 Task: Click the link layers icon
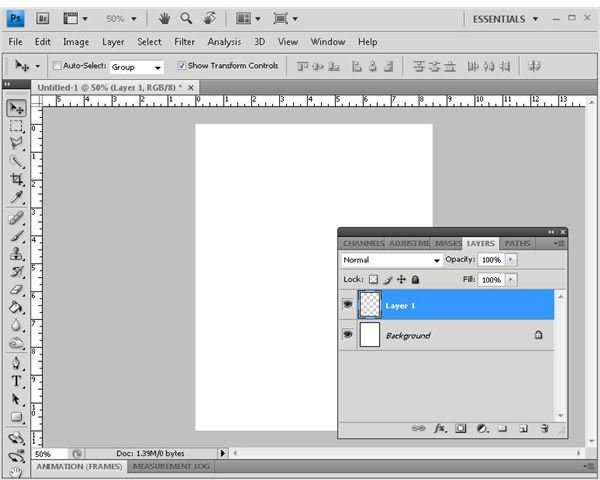418,428
